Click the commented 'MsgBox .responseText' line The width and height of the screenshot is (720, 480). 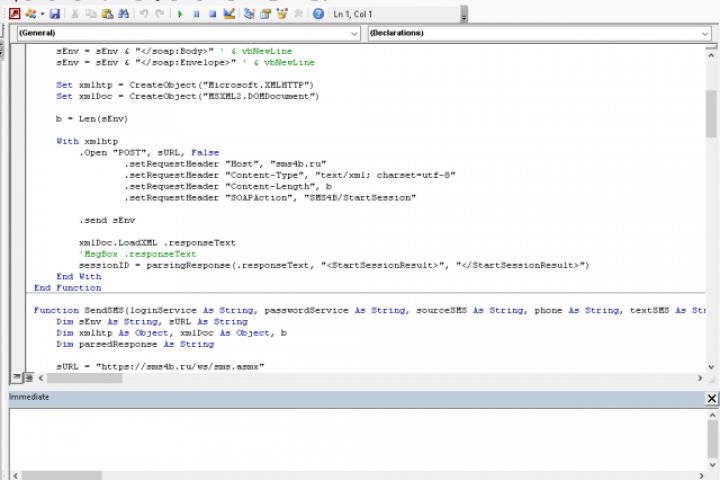pos(138,254)
